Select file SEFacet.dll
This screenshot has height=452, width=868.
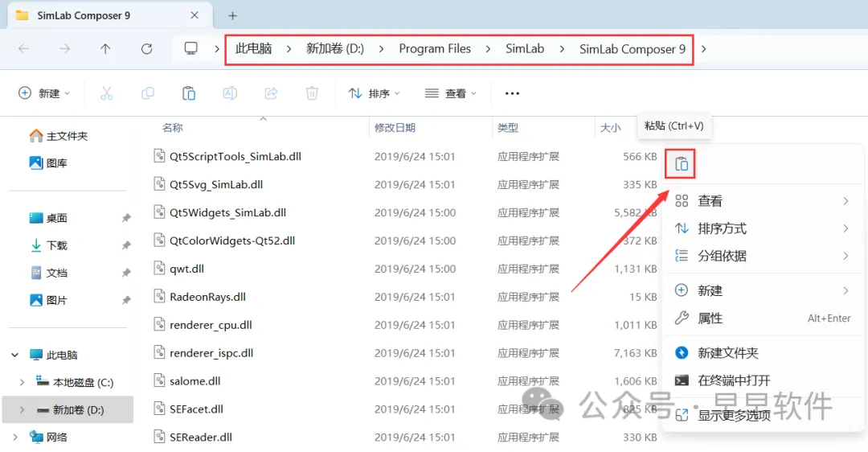click(196, 409)
